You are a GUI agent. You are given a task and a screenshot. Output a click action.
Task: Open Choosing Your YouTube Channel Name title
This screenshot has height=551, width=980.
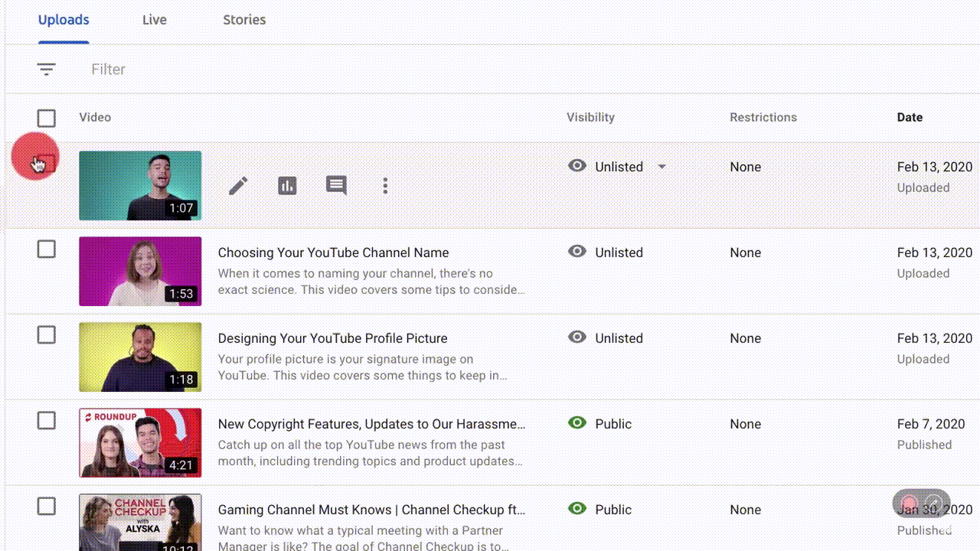333,253
